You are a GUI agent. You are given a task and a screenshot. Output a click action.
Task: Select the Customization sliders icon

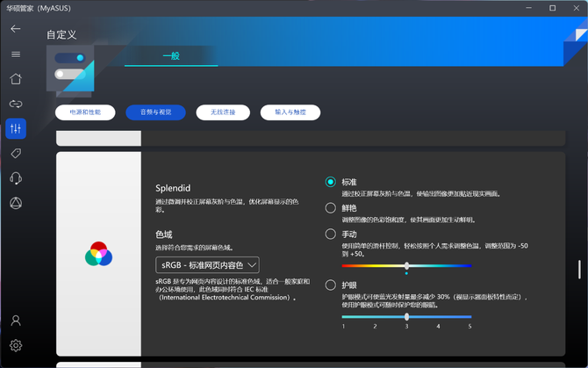click(16, 129)
